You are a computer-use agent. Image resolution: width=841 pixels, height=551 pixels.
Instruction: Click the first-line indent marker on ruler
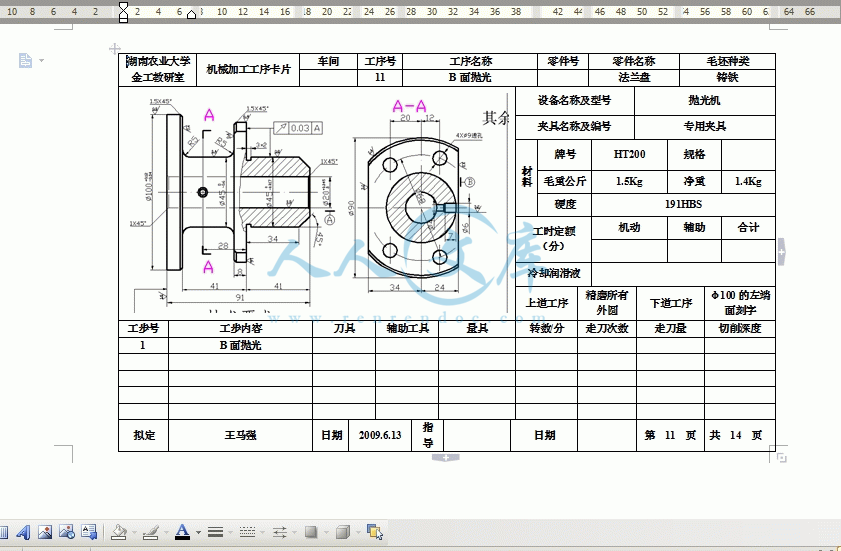point(123,5)
